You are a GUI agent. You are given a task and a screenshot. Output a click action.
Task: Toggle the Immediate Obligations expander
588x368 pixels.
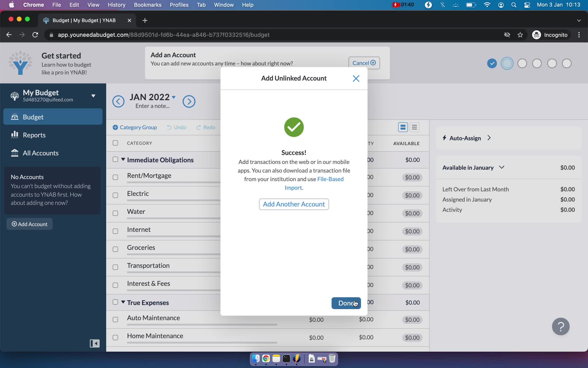(x=123, y=159)
